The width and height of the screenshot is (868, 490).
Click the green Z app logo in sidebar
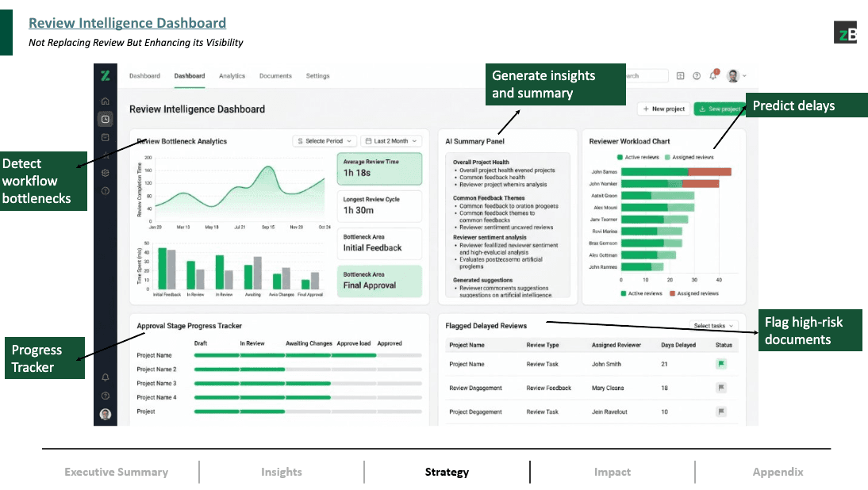click(x=106, y=76)
